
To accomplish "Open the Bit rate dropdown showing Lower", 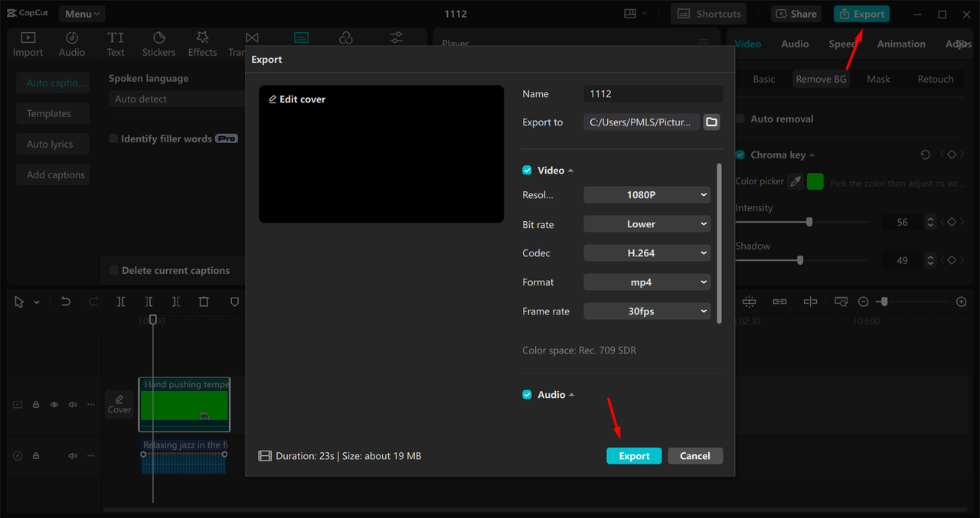I will [647, 224].
